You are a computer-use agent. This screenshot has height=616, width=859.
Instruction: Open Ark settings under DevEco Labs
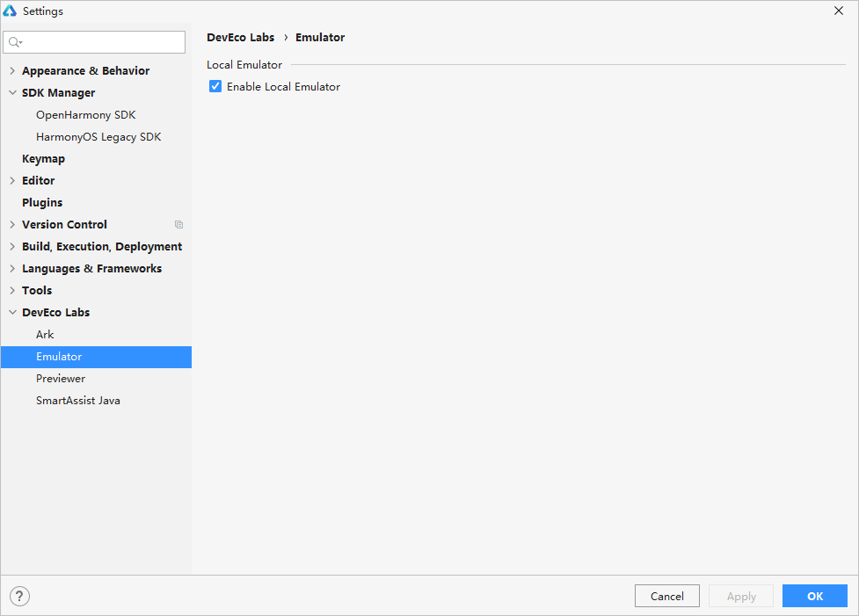45,335
